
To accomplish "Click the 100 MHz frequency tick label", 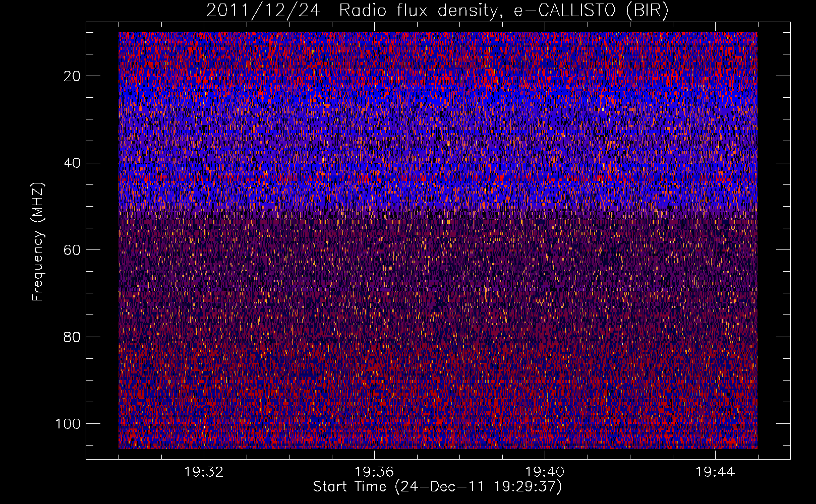I will click(69, 424).
